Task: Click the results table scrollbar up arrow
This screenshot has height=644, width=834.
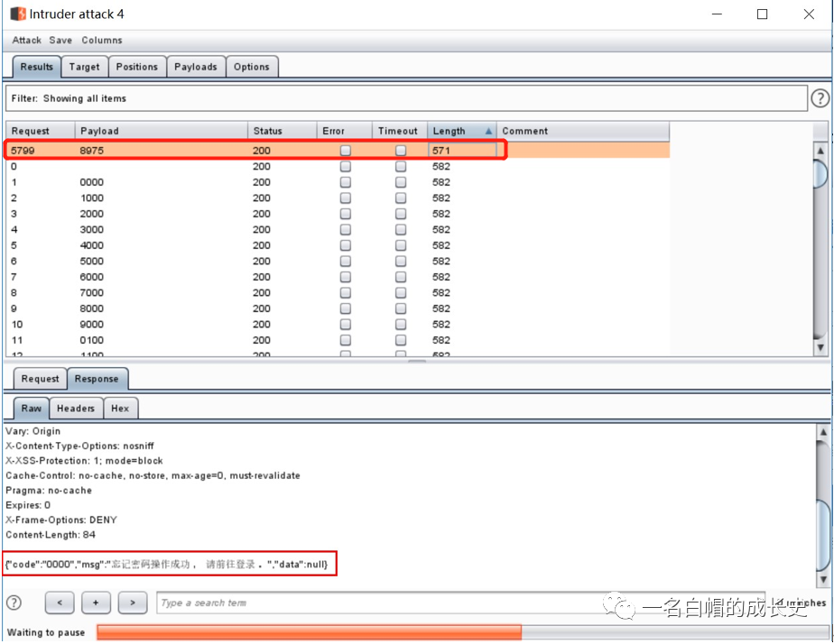Action: (820, 151)
